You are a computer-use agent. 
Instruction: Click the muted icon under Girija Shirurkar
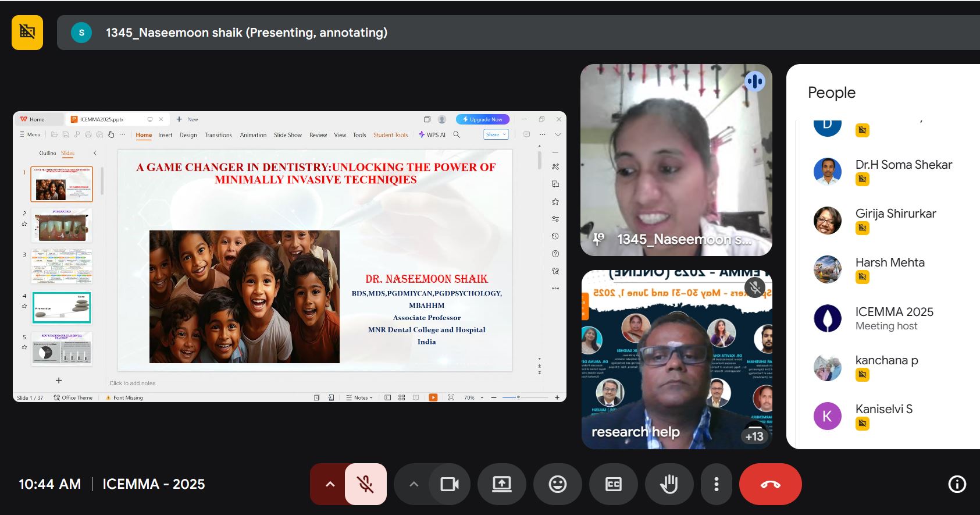(863, 228)
